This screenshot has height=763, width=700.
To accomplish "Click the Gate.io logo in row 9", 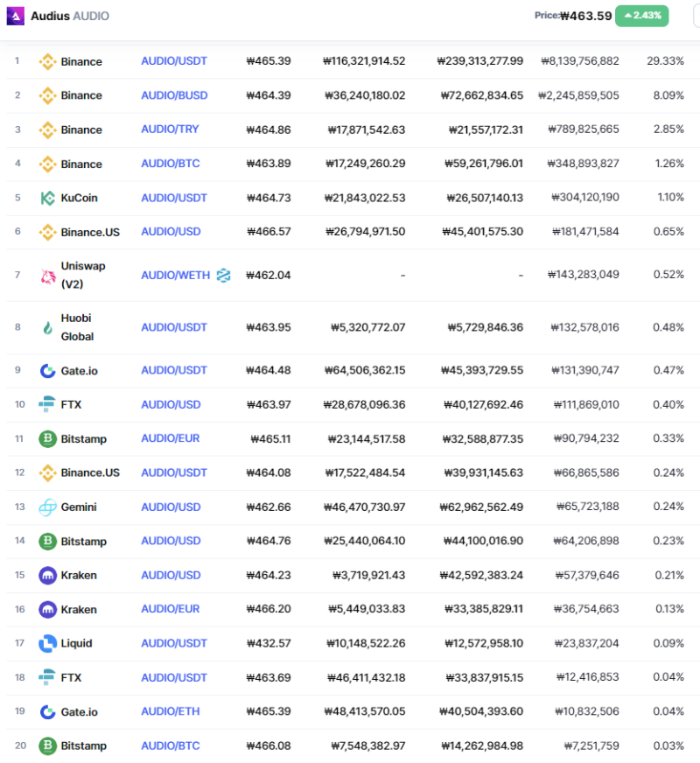I will click(47, 371).
